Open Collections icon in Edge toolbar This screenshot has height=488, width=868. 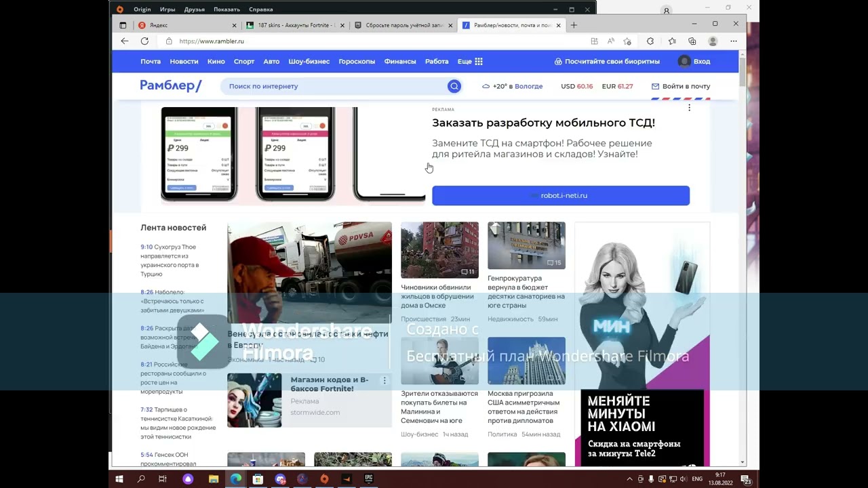(692, 41)
